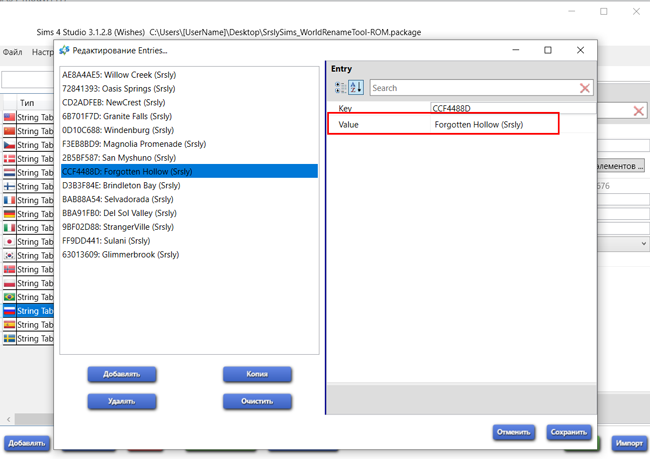
Task: Minimize the Редактирование Entries dialog
Action: coord(516,50)
